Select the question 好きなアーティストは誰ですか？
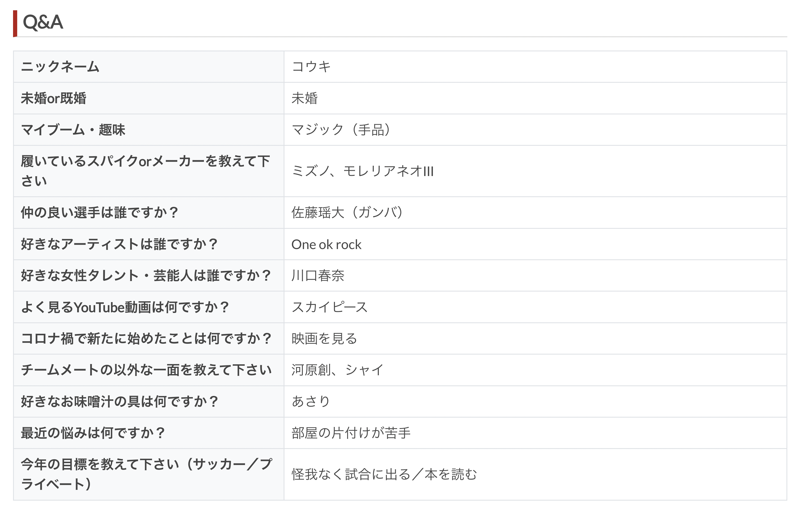This screenshot has width=812, height=517. tap(149, 244)
